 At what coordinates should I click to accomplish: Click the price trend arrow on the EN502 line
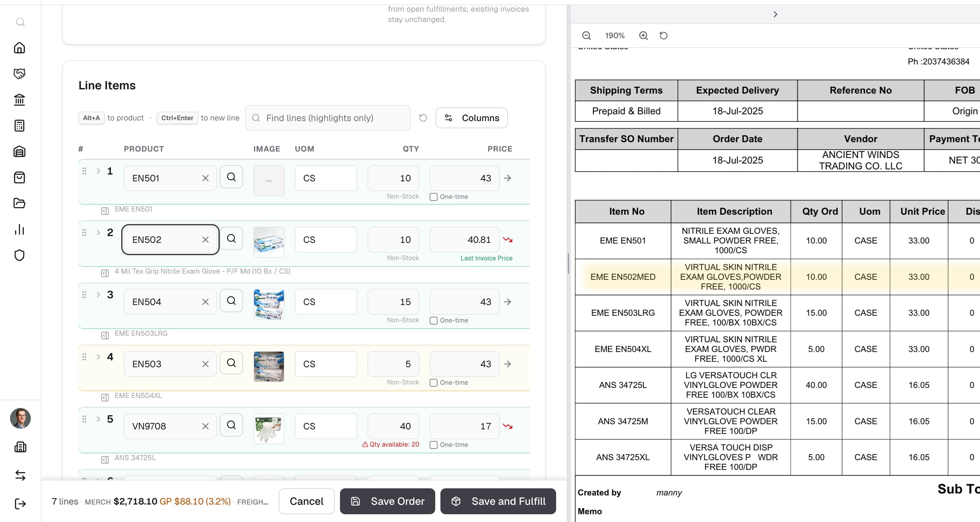(x=507, y=240)
